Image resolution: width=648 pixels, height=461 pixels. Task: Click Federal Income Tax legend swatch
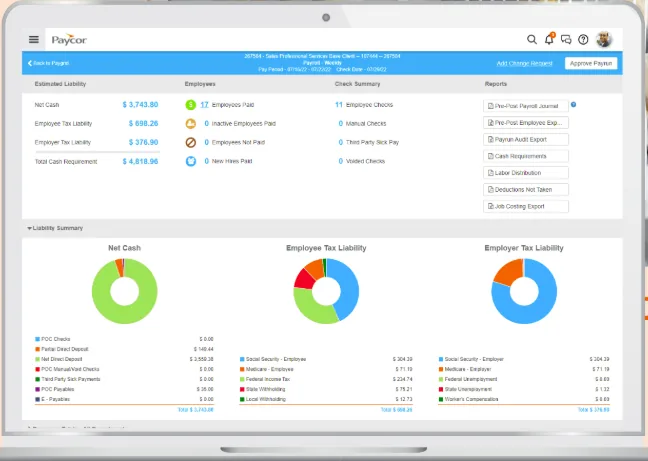pyautogui.click(x=242, y=379)
